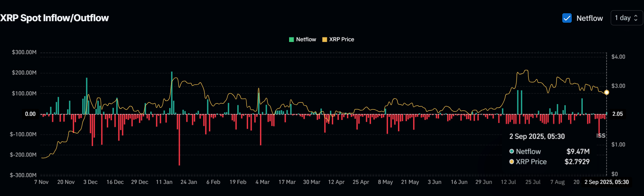
Task: Click the $-200.00M y-axis label
Action: tap(23, 155)
